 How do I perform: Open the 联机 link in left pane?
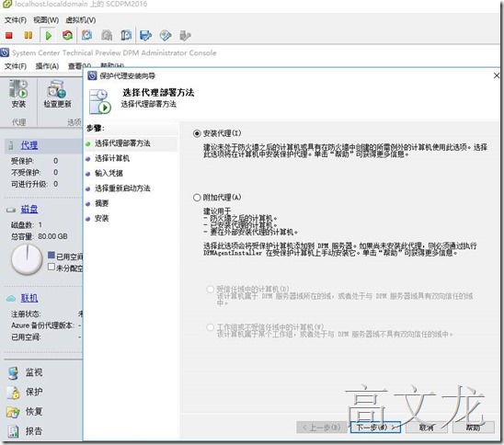pyautogui.click(x=29, y=298)
